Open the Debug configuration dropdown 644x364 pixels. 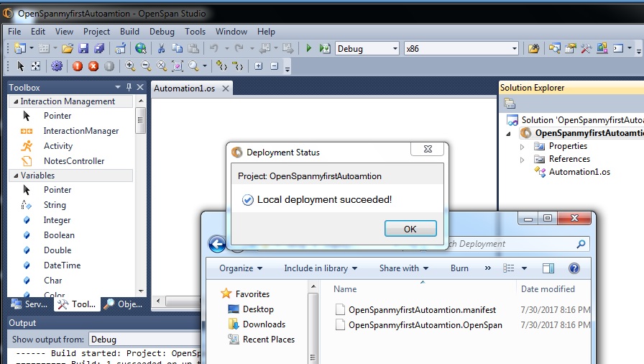click(x=395, y=48)
